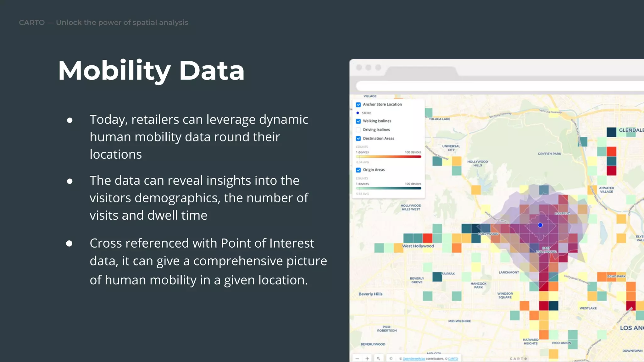This screenshot has width=644, height=362.
Task: Click the UNIVERSAL CITY map label
Action: (451, 148)
